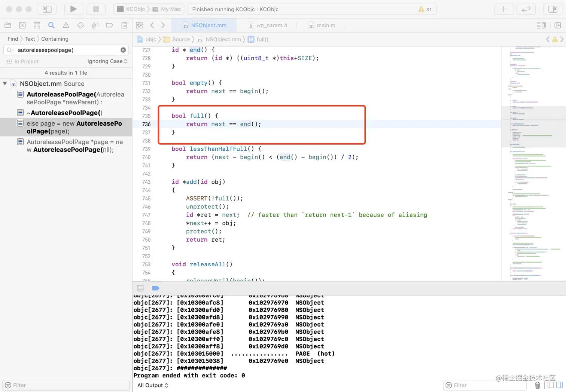Switch to the main.m tab
Screen dimensions: 566x392
click(x=326, y=25)
